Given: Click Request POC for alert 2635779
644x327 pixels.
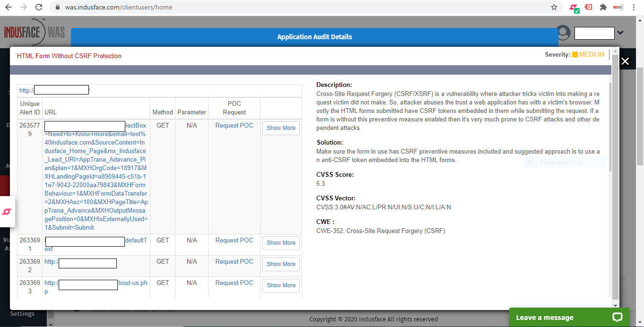Looking at the screenshot, I should [x=234, y=125].
